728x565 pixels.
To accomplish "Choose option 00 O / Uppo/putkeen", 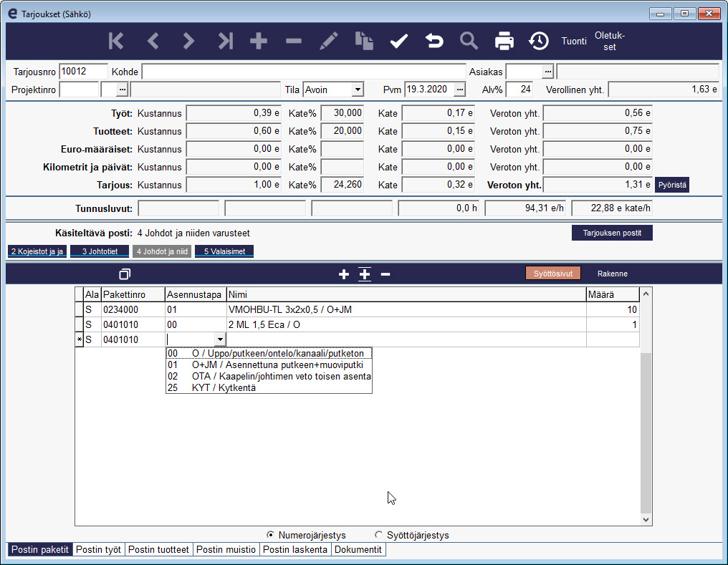I will 269,354.
